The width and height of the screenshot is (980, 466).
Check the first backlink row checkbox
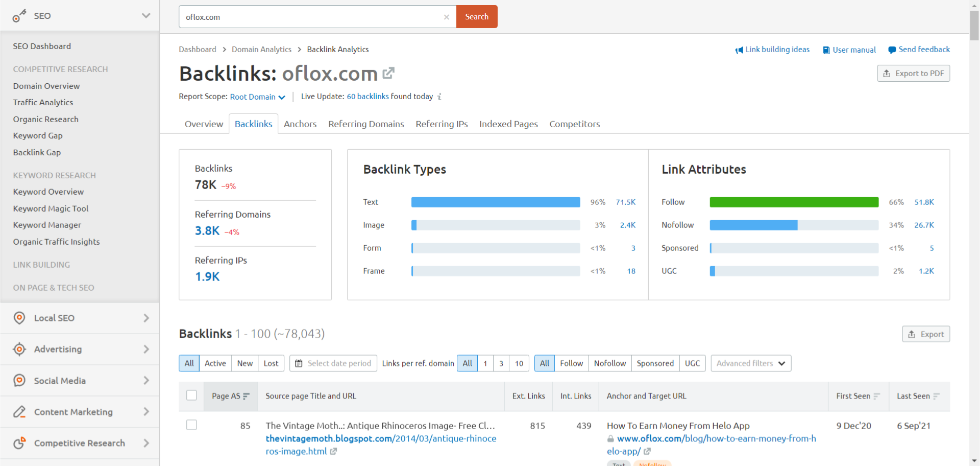[x=191, y=425]
